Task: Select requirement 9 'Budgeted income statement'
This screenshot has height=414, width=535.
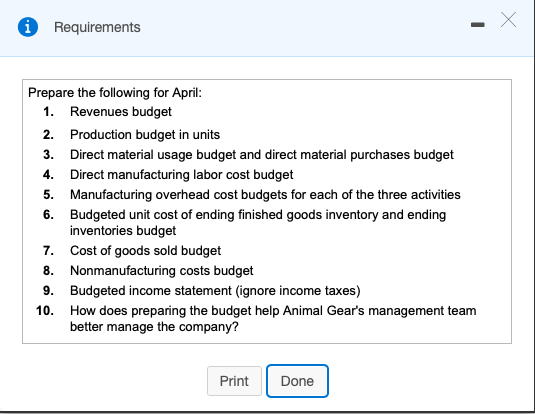Action: pyautogui.click(x=215, y=291)
